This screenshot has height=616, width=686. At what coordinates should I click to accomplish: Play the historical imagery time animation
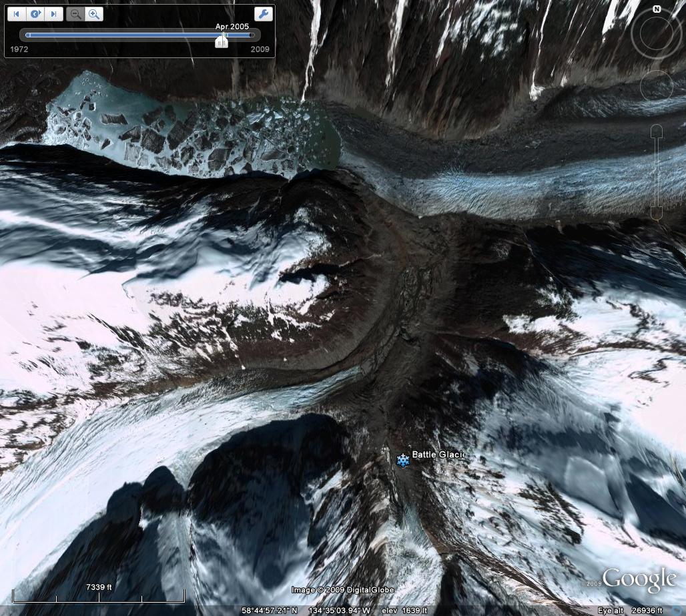click(35, 14)
